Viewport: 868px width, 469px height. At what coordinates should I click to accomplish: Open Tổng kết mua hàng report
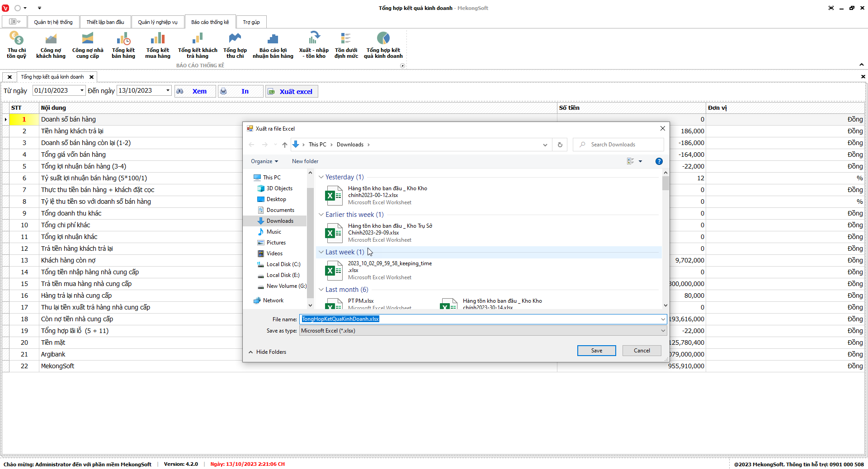(x=158, y=45)
